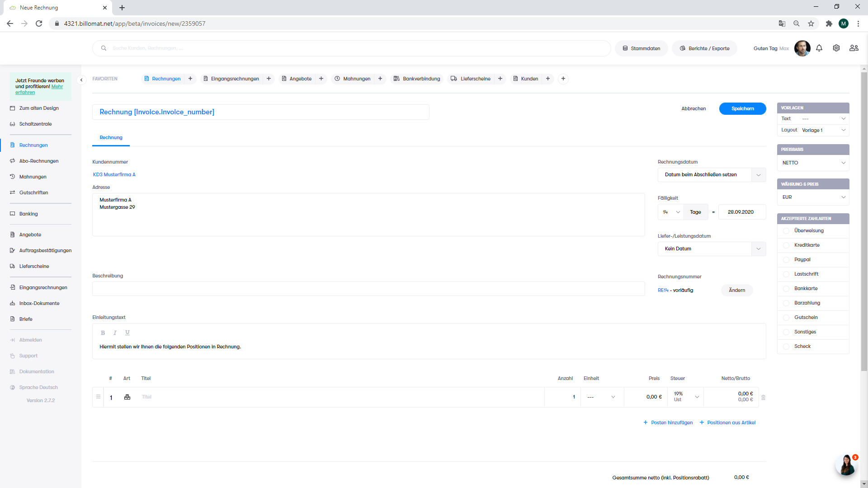868x488 pixels.
Task: Open the Preisbasis NETTO dropdown
Action: point(812,163)
